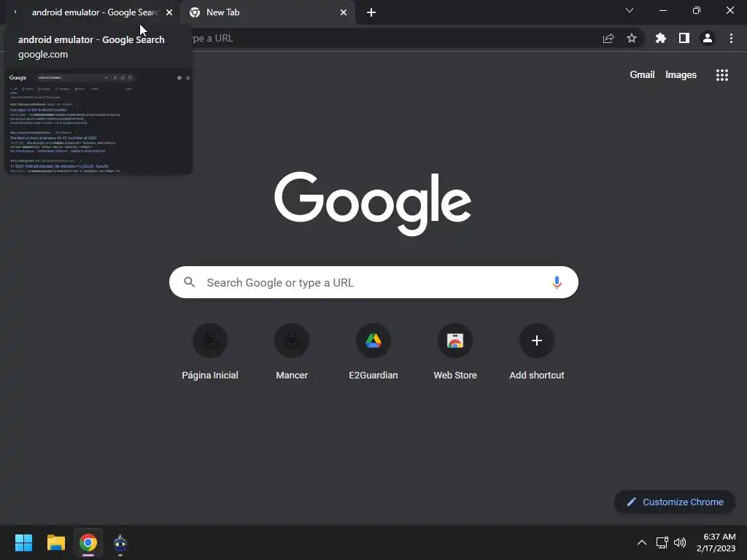747x560 pixels.
Task: Open File Explorer from taskbar
Action: click(x=55, y=542)
